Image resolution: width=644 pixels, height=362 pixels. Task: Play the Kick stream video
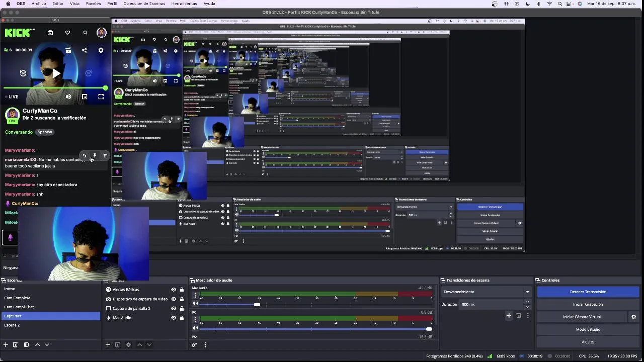56,73
